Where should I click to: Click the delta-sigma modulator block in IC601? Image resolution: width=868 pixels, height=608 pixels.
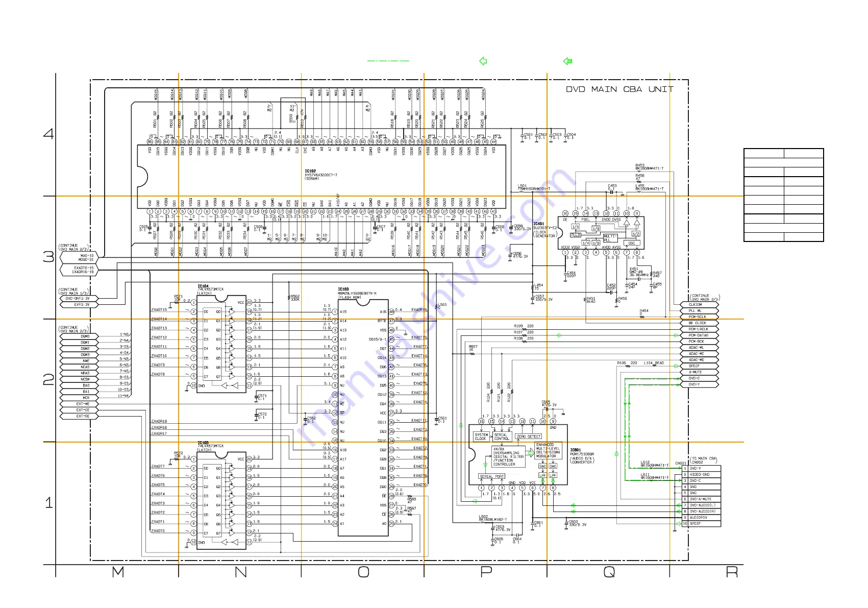(548, 450)
